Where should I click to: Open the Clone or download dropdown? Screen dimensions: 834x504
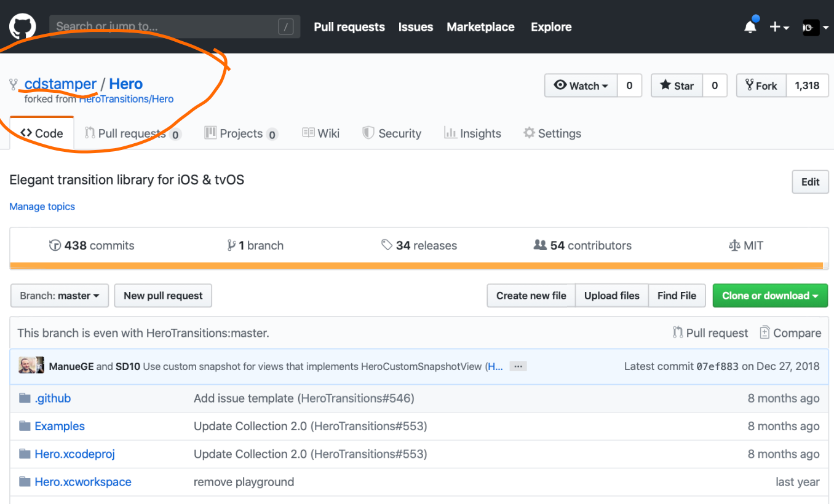click(x=769, y=296)
